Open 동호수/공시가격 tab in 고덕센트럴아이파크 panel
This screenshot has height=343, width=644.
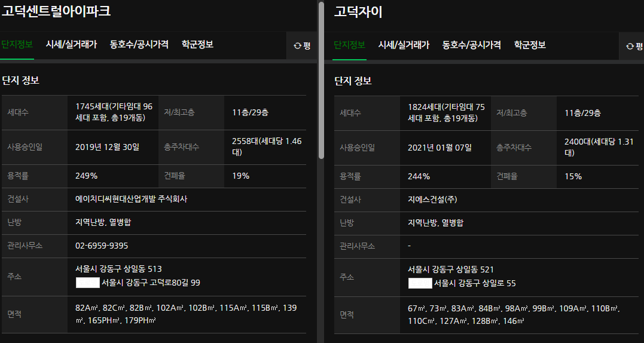click(139, 44)
